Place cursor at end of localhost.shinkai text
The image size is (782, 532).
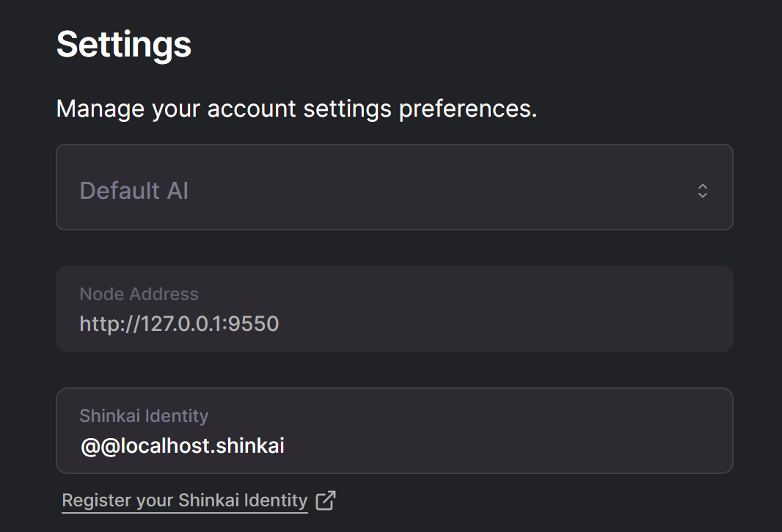click(285, 445)
